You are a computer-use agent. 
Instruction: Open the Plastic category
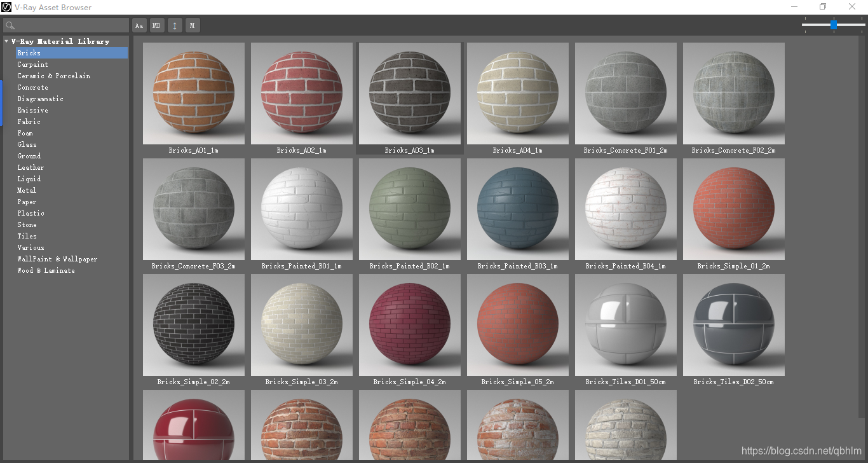[31, 213]
